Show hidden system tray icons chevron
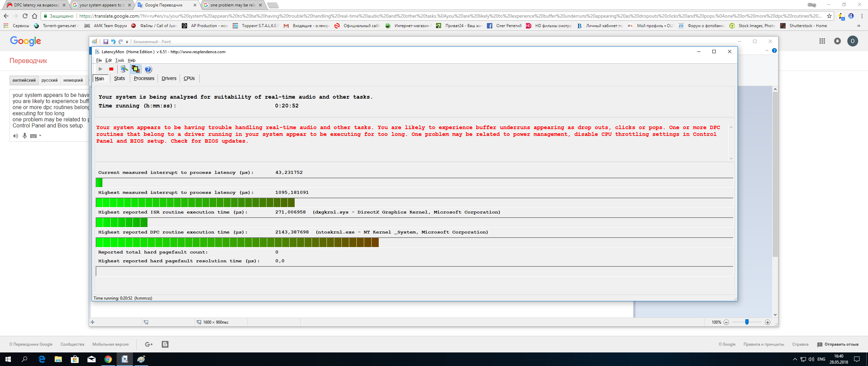The image size is (868, 366). [x=795, y=359]
